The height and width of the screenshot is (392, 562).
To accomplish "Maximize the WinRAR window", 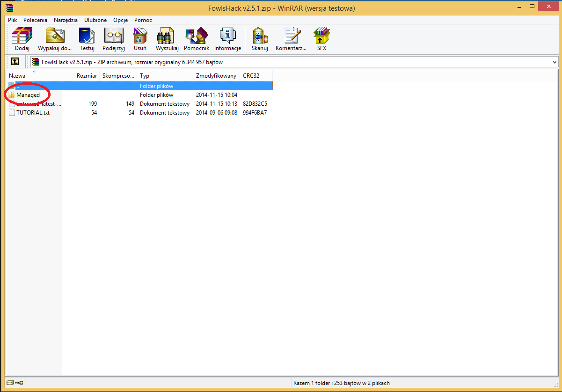I will click(x=532, y=7).
